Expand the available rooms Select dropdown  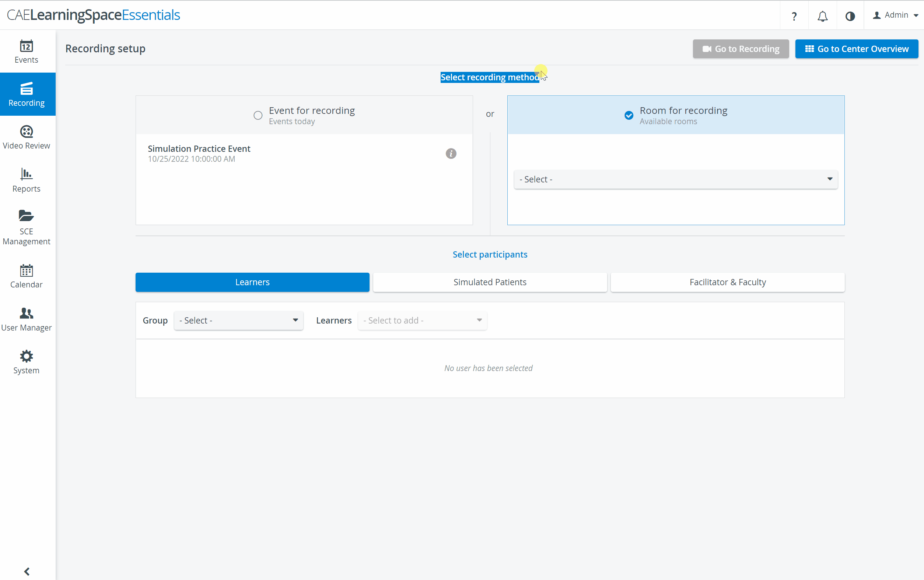(676, 179)
